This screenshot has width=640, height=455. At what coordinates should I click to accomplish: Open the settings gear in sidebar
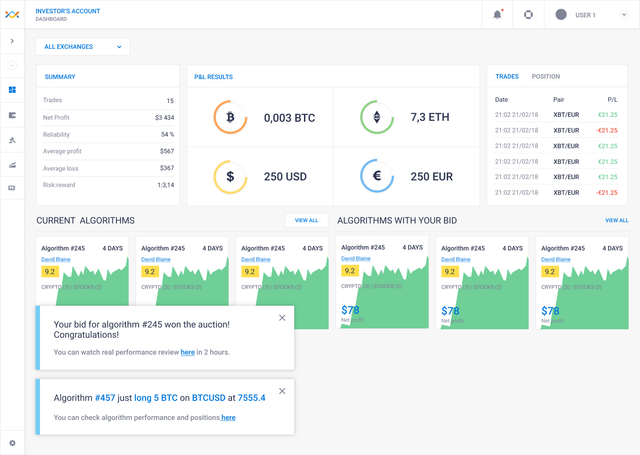click(x=12, y=443)
